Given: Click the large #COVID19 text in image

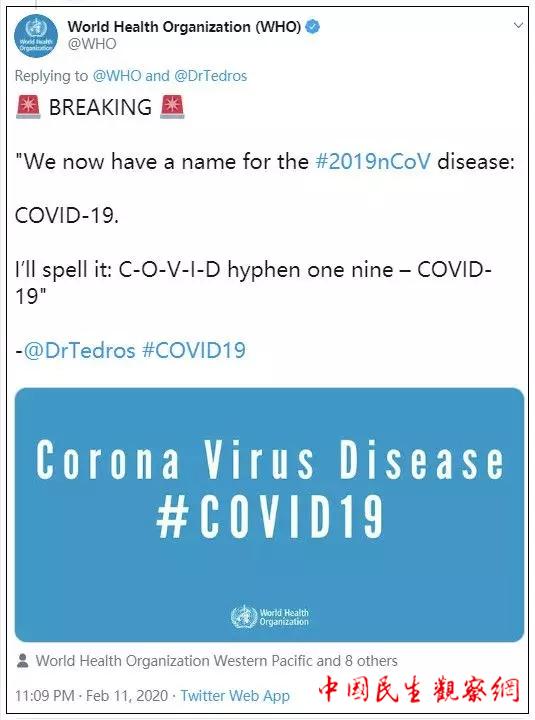Looking at the screenshot, I should pos(269,516).
